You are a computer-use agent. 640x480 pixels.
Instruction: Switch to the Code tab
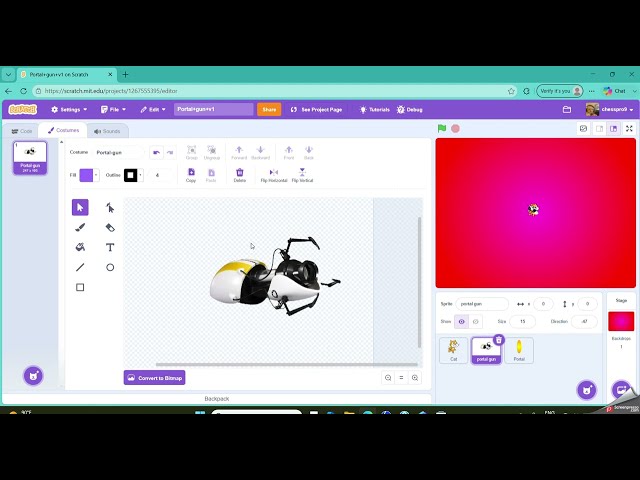(x=22, y=131)
